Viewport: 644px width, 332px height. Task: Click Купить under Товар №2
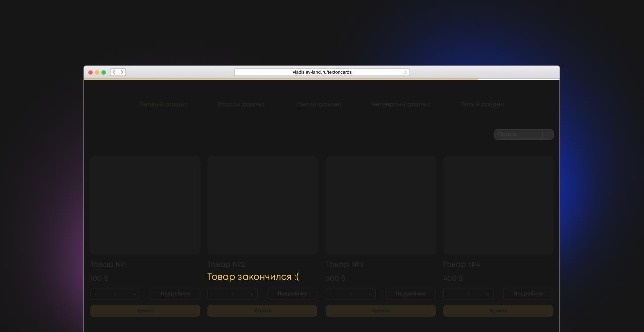point(262,311)
